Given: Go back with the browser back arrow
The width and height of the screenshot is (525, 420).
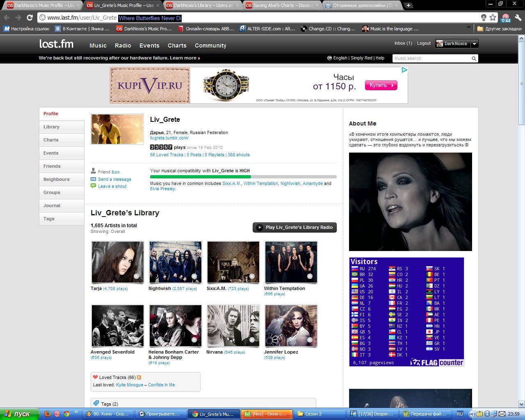Looking at the screenshot, I should [7, 18].
